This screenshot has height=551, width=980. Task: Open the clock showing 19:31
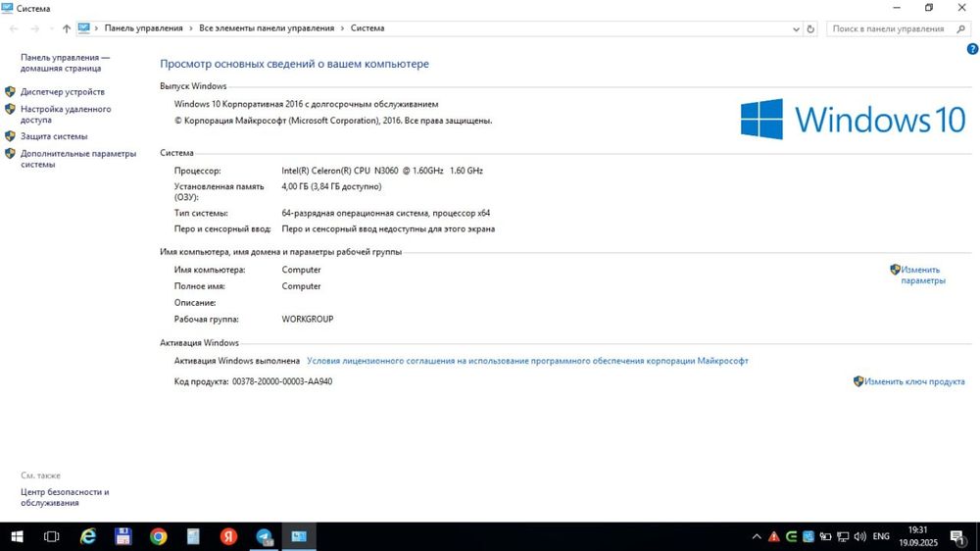[918, 536]
